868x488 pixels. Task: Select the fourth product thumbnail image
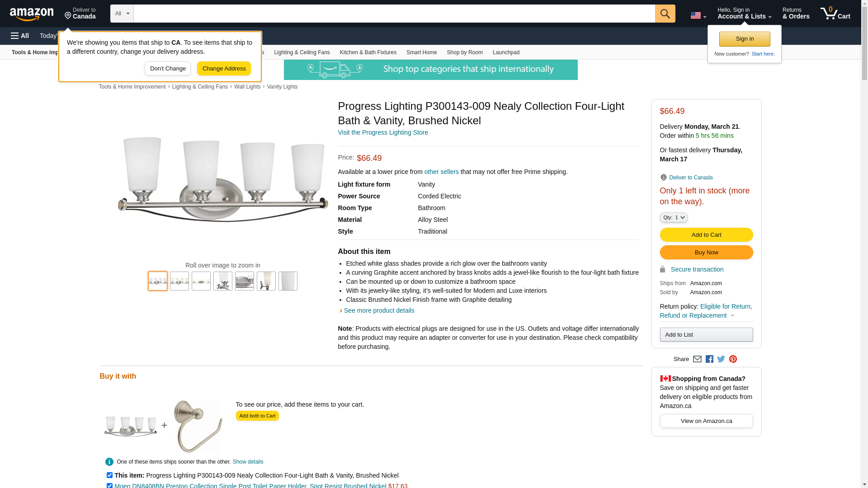pos(223,281)
